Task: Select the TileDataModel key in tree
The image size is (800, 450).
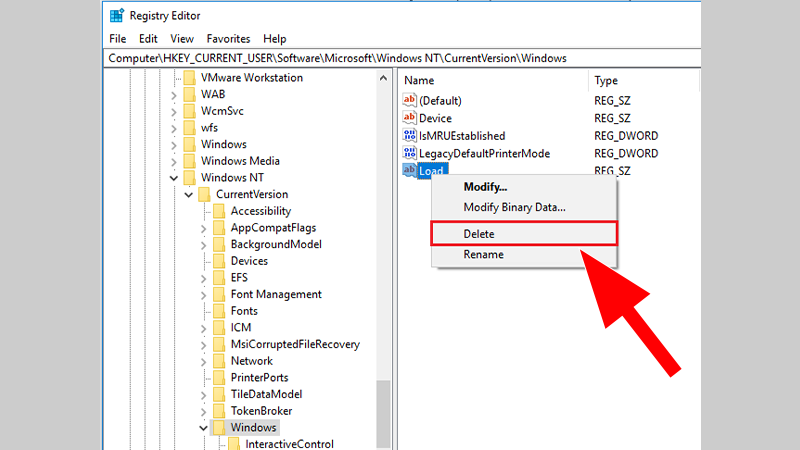Action: coord(266,394)
